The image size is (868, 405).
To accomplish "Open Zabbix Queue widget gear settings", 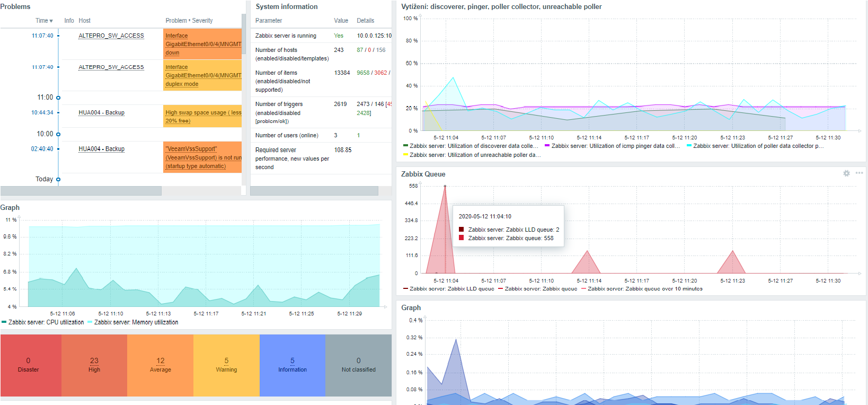I will [846, 173].
